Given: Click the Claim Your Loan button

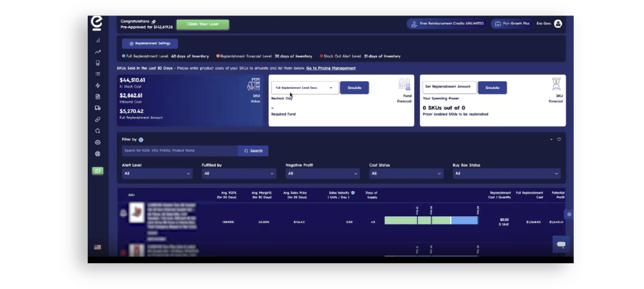Looking at the screenshot, I should click(203, 24).
